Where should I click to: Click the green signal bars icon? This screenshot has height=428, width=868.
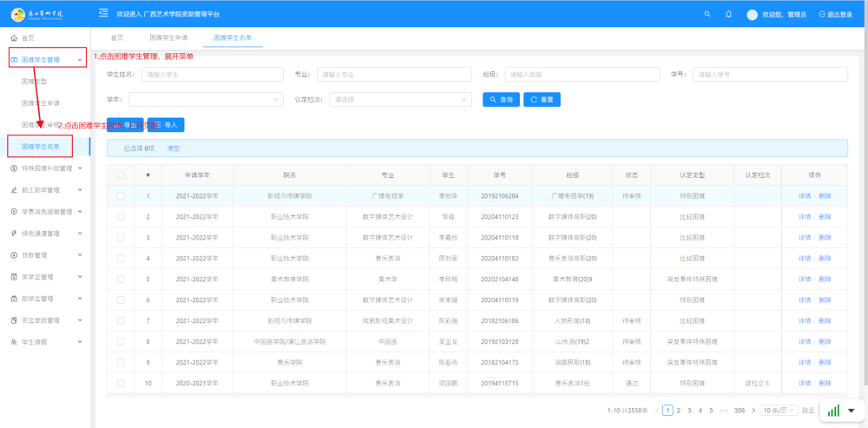point(833,411)
